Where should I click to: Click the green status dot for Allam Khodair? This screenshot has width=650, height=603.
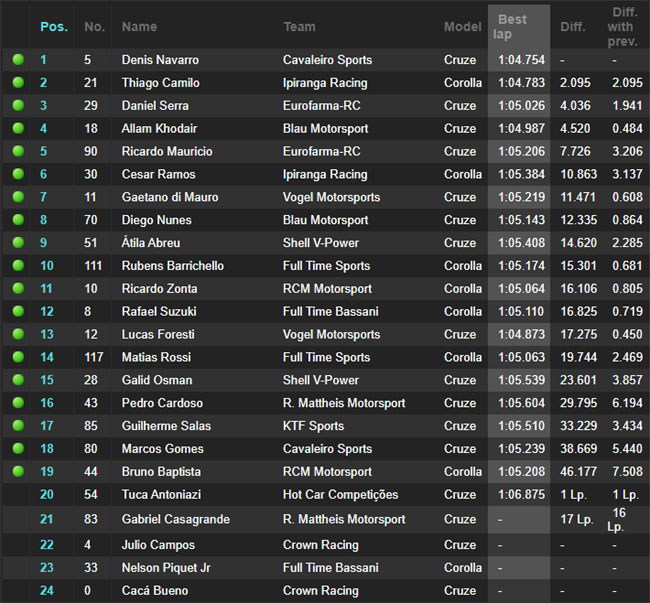tap(18, 128)
